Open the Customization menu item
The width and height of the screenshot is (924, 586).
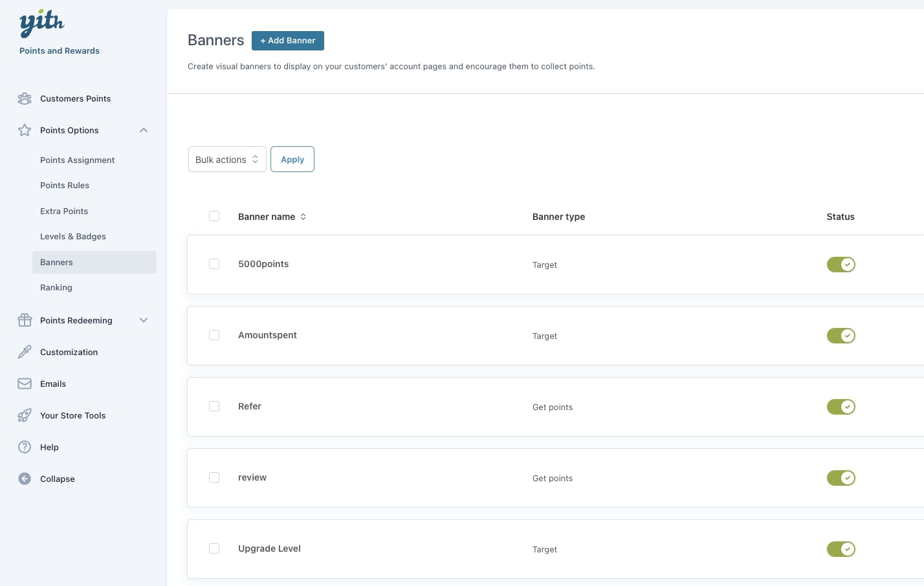point(69,352)
